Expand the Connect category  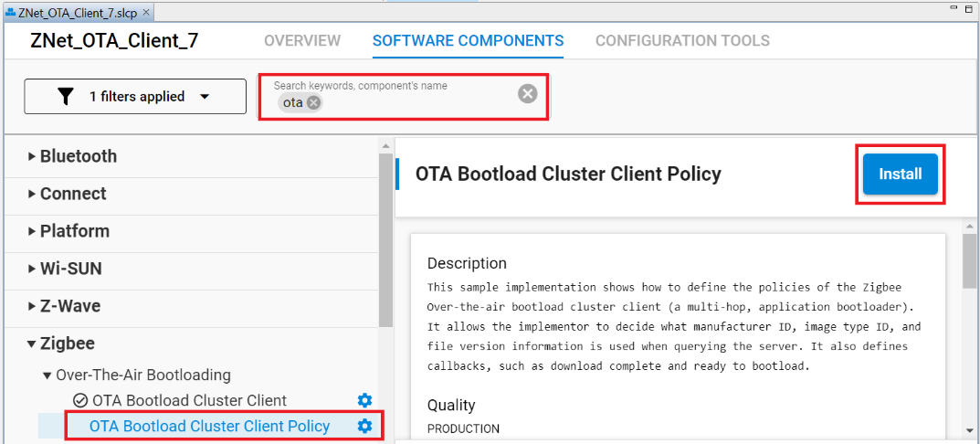[x=32, y=194]
